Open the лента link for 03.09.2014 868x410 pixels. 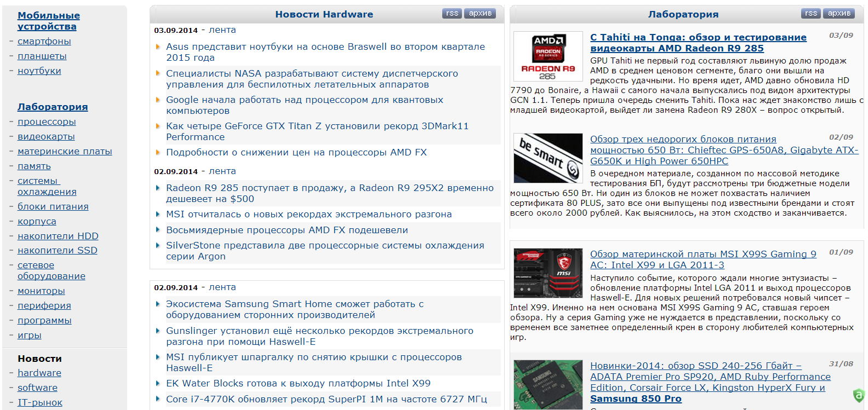[x=222, y=30]
